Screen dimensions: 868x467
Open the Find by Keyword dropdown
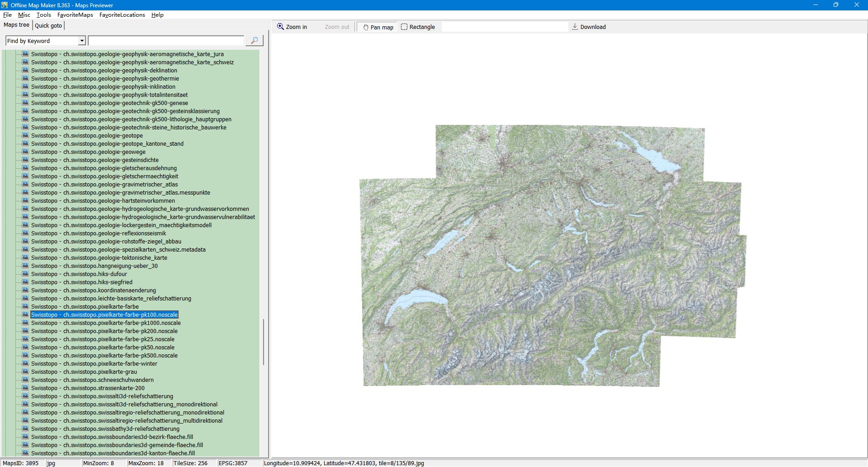pyautogui.click(x=82, y=41)
